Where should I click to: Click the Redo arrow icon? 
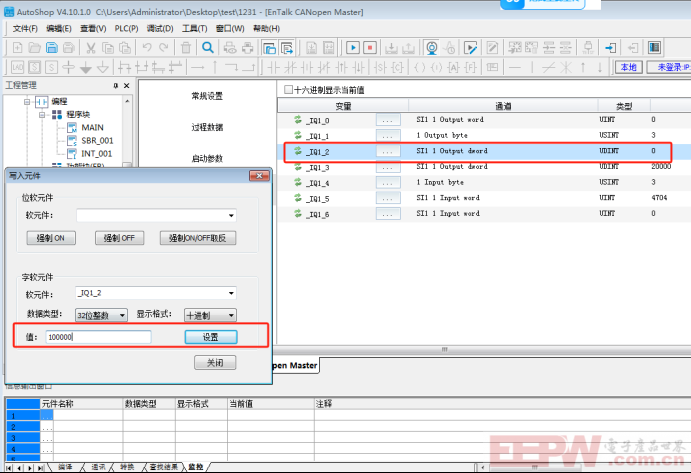[164, 48]
